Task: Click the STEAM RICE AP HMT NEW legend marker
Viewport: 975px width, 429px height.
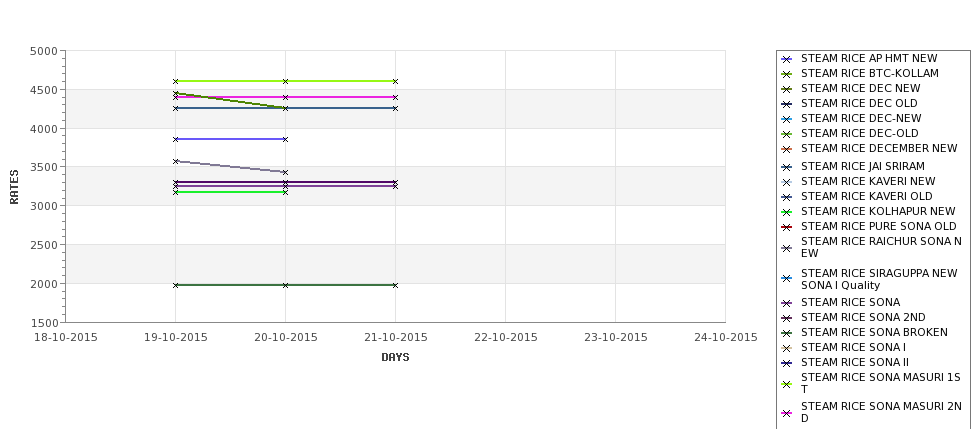Action: (x=787, y=59)
